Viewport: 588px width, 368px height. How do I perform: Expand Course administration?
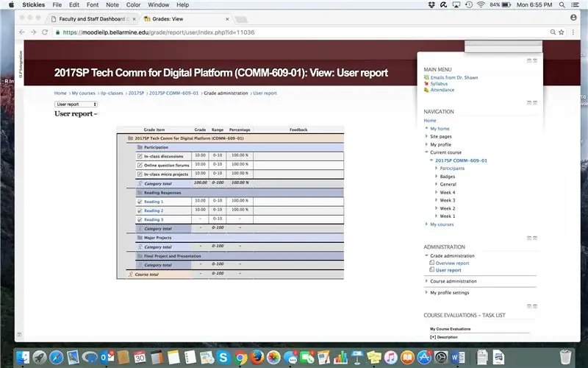point(426,281)
